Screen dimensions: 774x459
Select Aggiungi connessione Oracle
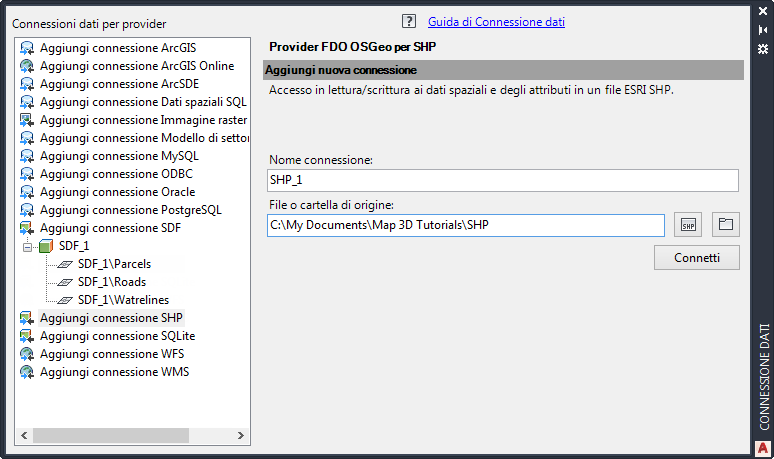(x=117, y=192)
